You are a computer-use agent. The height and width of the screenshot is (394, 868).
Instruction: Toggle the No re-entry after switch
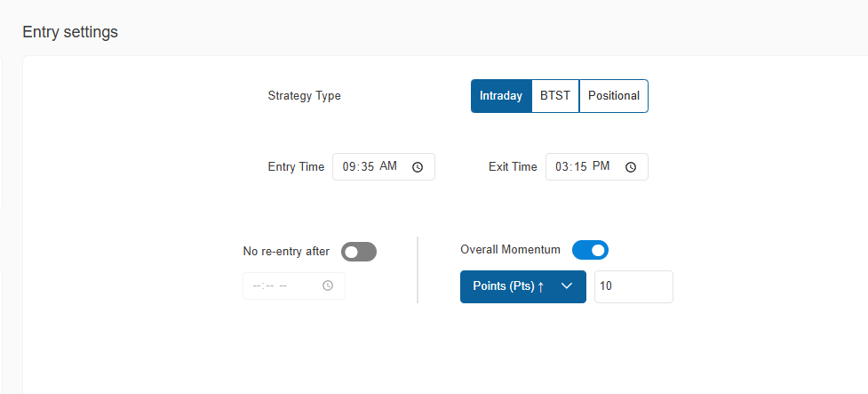pyautogui.click(x=359, y=252)
